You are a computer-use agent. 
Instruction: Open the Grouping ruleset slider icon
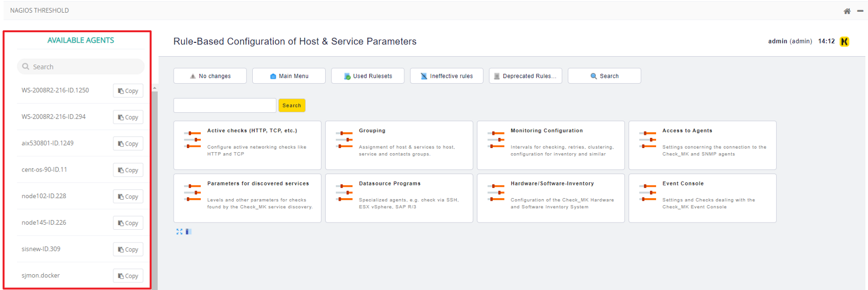(344, 140)
